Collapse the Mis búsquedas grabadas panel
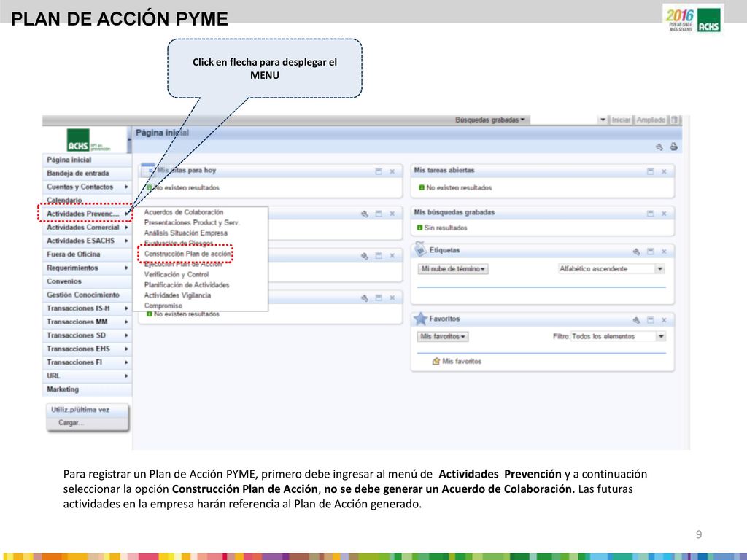Image resolution: width=747 pixels, height=560 pixels. [650, 214]
